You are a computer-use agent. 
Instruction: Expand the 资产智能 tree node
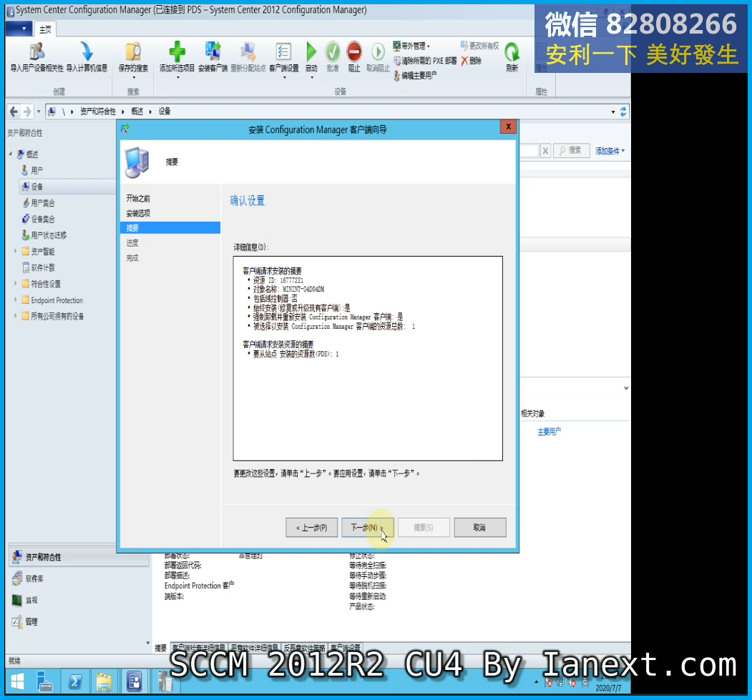point(15,250)
